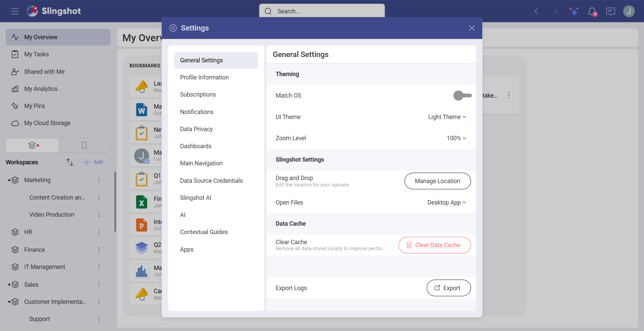Image resolution: width=644 pixels, height=331 pixels.
Task: Open the Support workspace
Action: pos(40,319)
